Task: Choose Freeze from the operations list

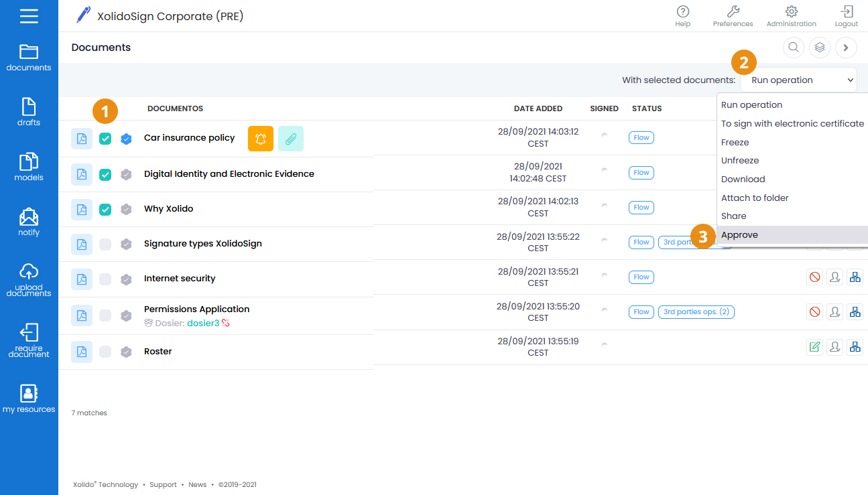Action: click(x=793, y=143)
